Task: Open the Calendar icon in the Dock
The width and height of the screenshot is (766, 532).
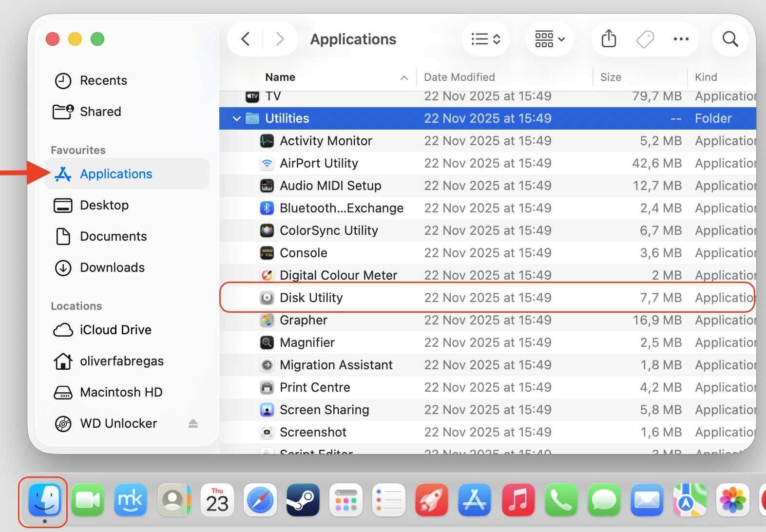Action: click(217, 500)
